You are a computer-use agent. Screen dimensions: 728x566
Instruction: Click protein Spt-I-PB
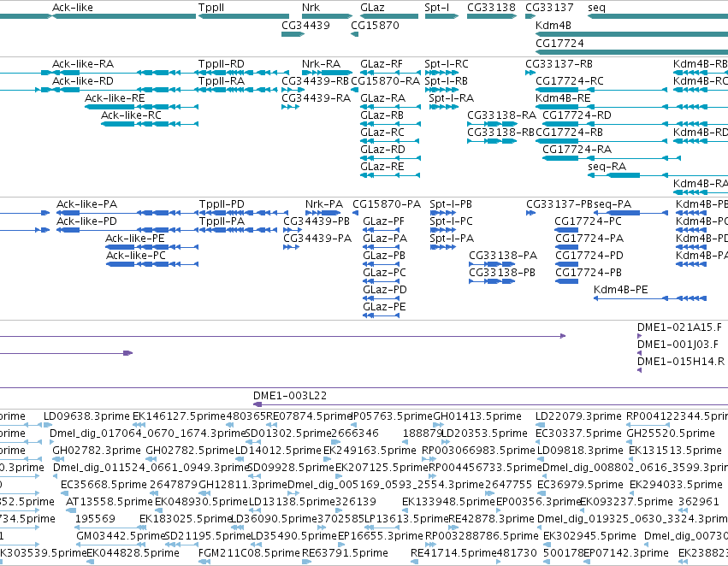[x=451, y=204]
